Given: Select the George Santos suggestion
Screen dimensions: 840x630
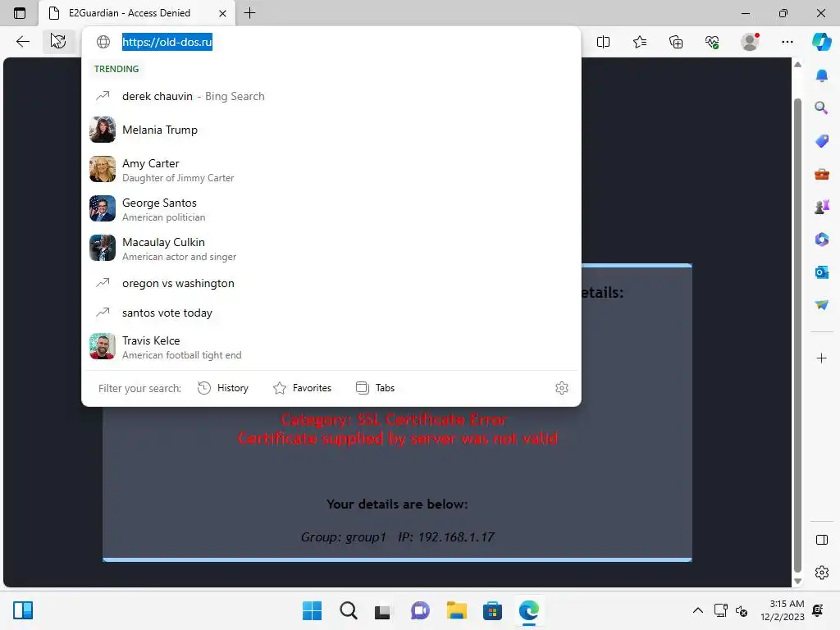Looking at the screenshot, I should [x=331, y=209].
